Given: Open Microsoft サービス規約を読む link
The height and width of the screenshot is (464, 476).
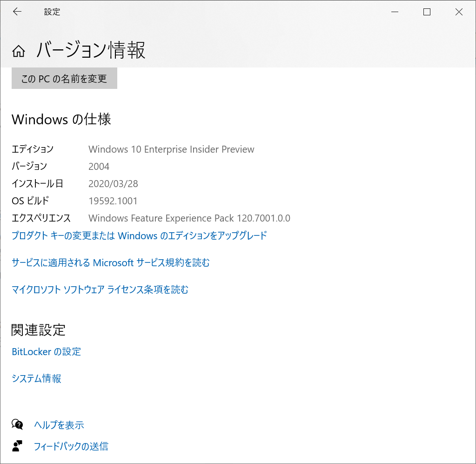Looking at the screenshot, I should pyautogui.click(x=110, y=262).
